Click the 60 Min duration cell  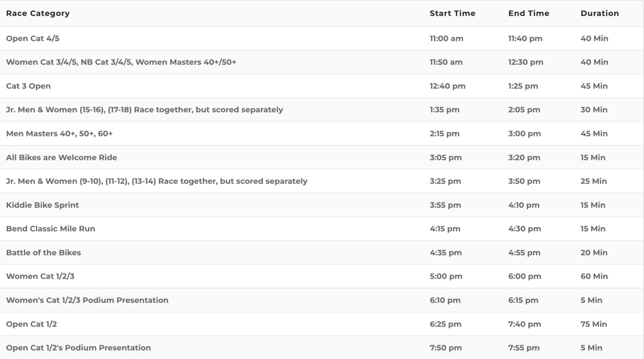tap(594, 276)
